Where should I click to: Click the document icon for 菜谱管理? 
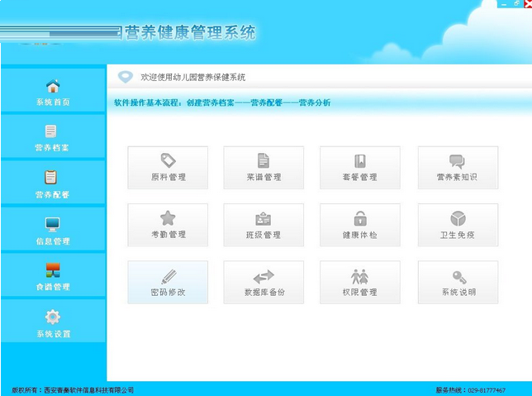click(x=264, y=160)
